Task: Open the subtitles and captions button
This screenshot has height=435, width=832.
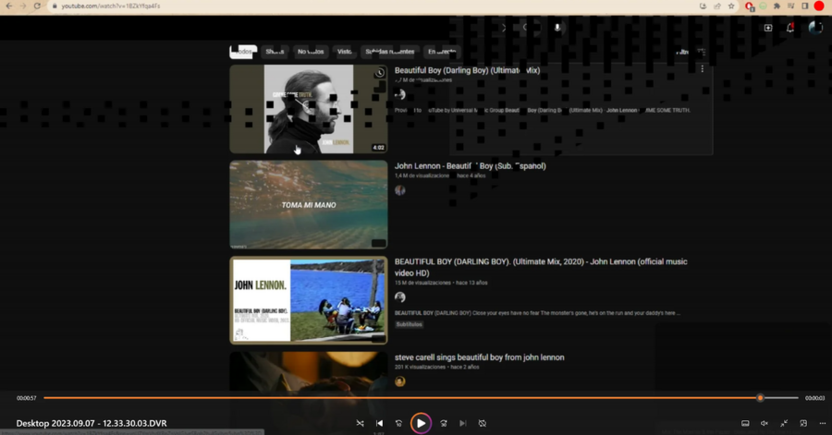Action: tap(745, 423)
